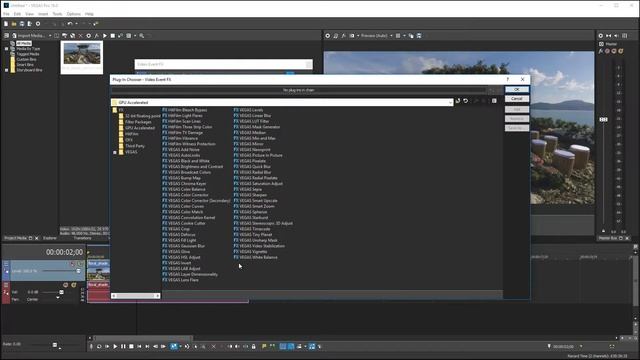Save snapshot icon in preview toolbar
This screenshot has height=360, width=640.
[x=419, y=36]
